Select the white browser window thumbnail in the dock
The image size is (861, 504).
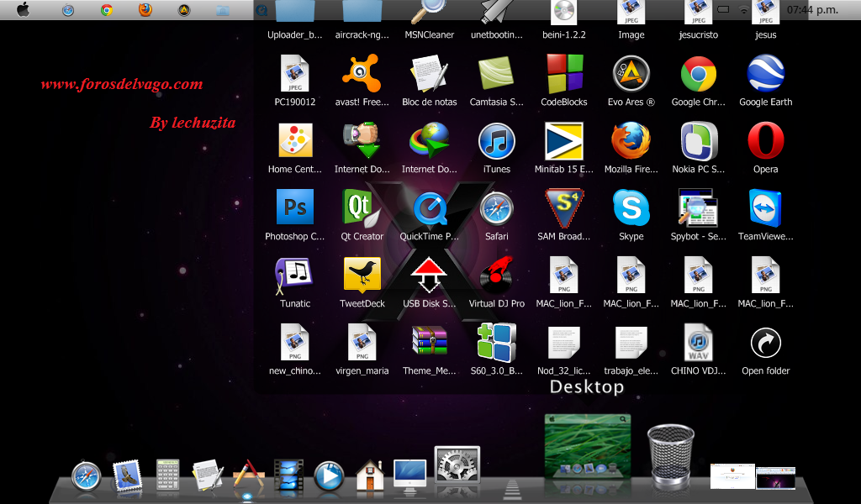click(x=732, y=476)
